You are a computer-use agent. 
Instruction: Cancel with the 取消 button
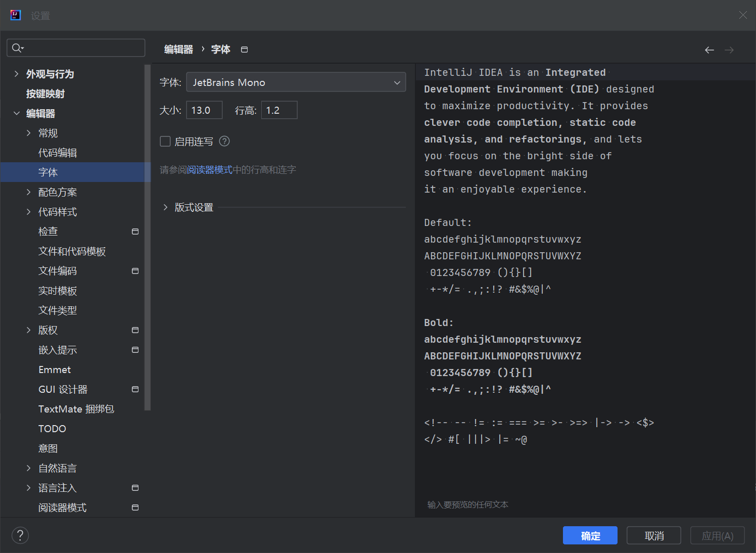[654, 535]
